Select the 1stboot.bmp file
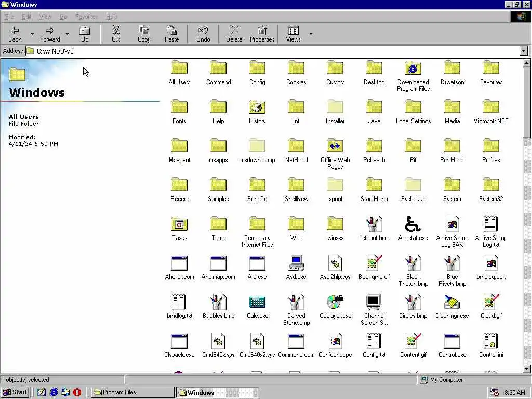This screenshot has width=532, height=399. click(x=374, y=228)
